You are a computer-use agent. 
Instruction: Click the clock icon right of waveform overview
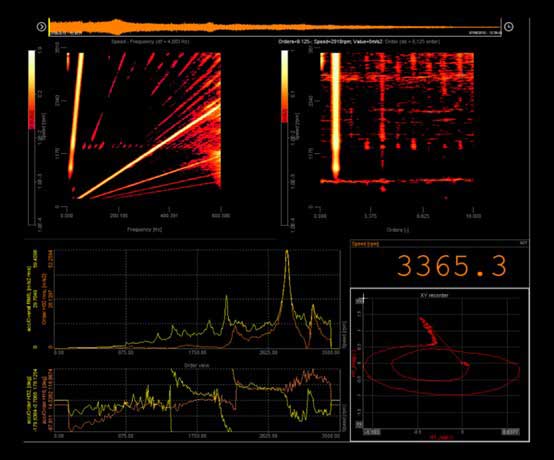(508, 26)
